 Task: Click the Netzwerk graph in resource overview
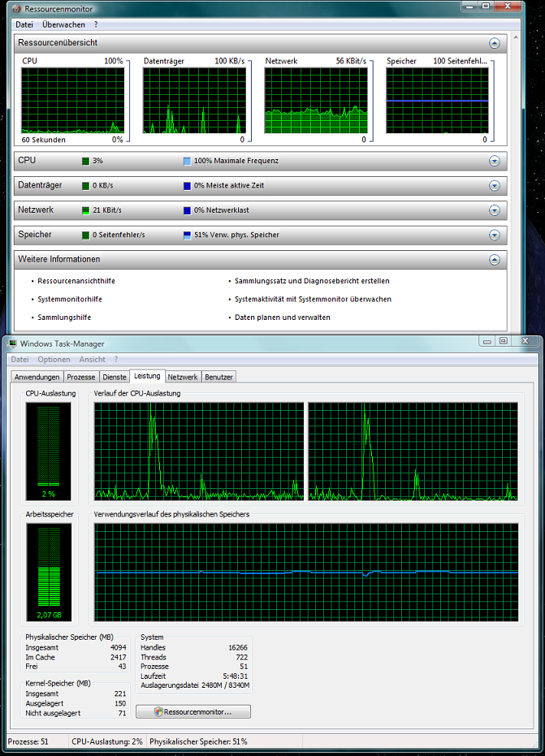(315, 100)
